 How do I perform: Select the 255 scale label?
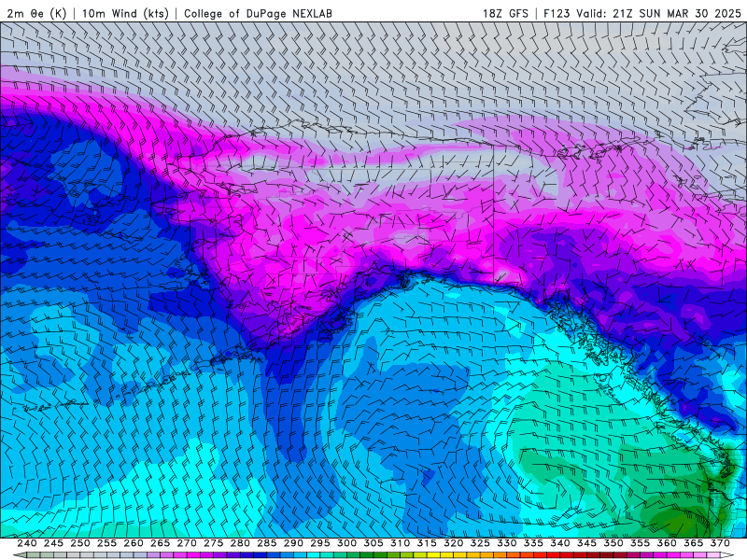(106, 543)
